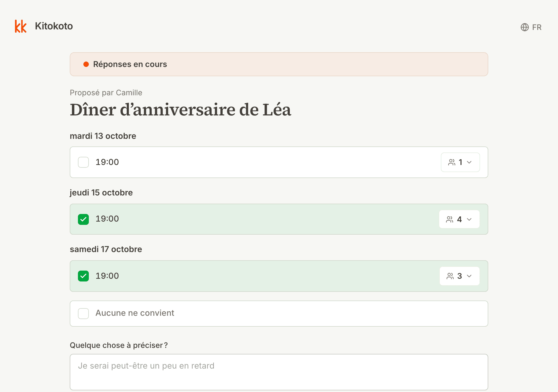
Task: Expand the attendees dropdown showing 3
Action: [x=459, y=276]
